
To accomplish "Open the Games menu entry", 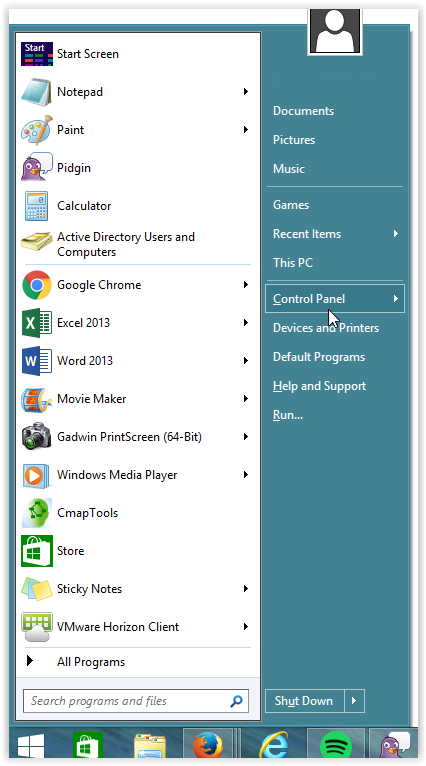I will point(291,205).
